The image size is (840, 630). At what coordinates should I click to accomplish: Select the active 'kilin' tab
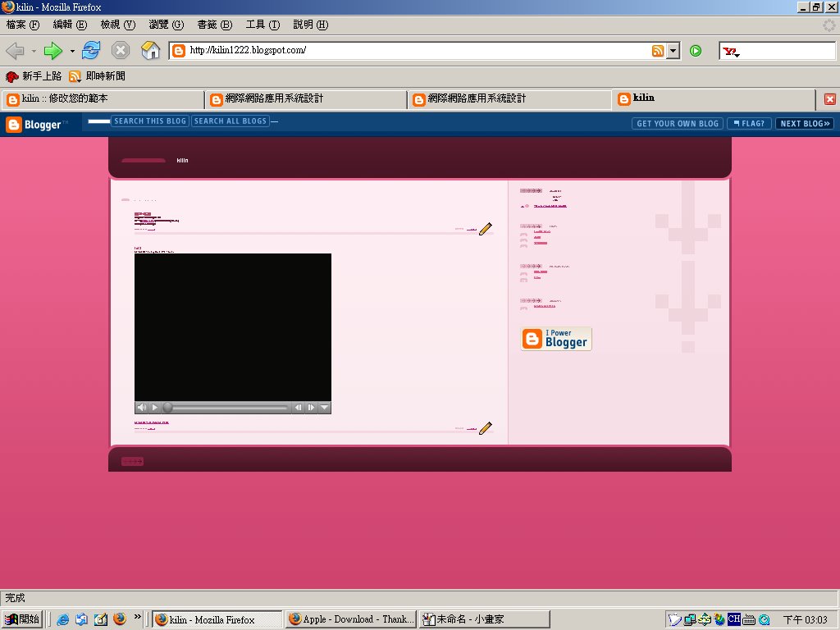pos(713,98)
